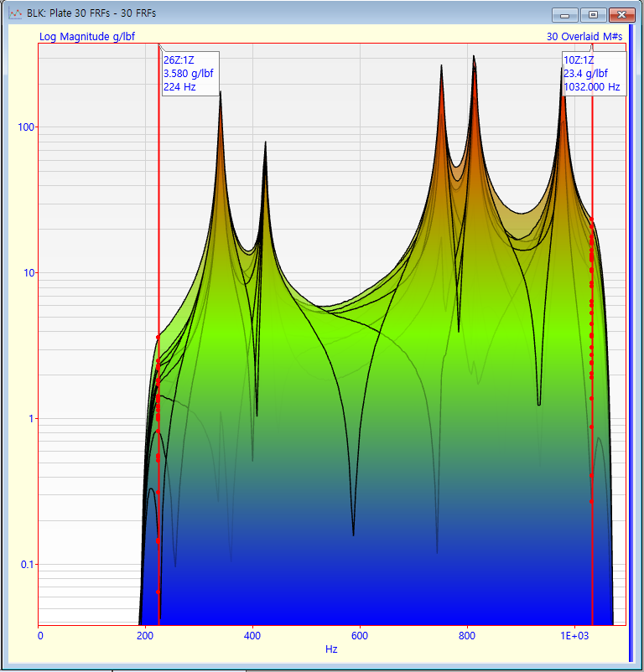Image resolution: width=644 pixels, height=672 pixels.
Task: Close the Plate 30 FRFs window
Action: coord(621,15)
